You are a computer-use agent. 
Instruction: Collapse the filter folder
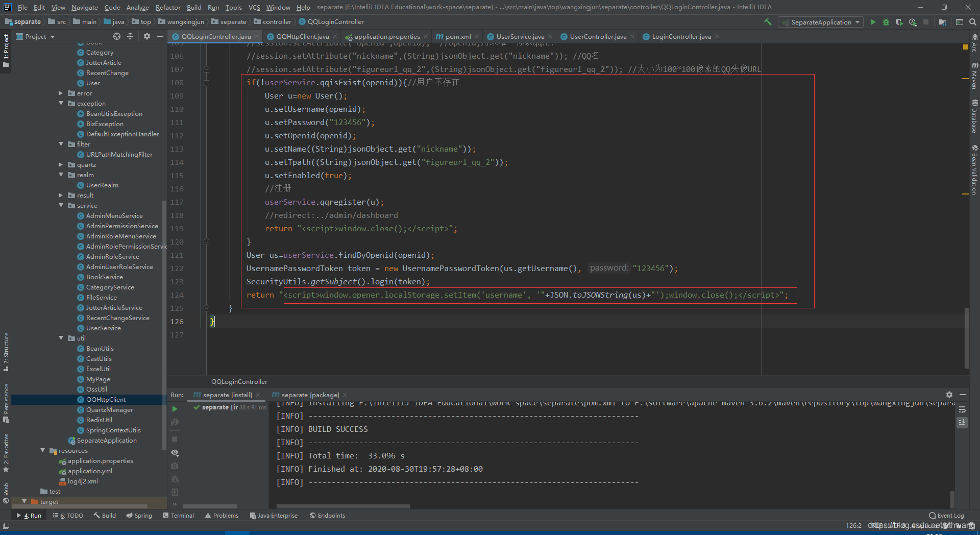[x=61, y=144]
